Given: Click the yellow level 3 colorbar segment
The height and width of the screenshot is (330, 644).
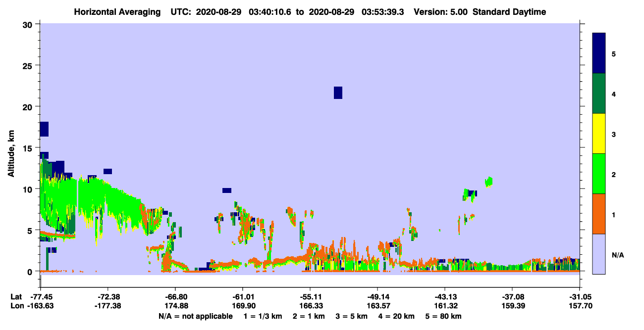Looking at the screenshot, I should (599, 134).
